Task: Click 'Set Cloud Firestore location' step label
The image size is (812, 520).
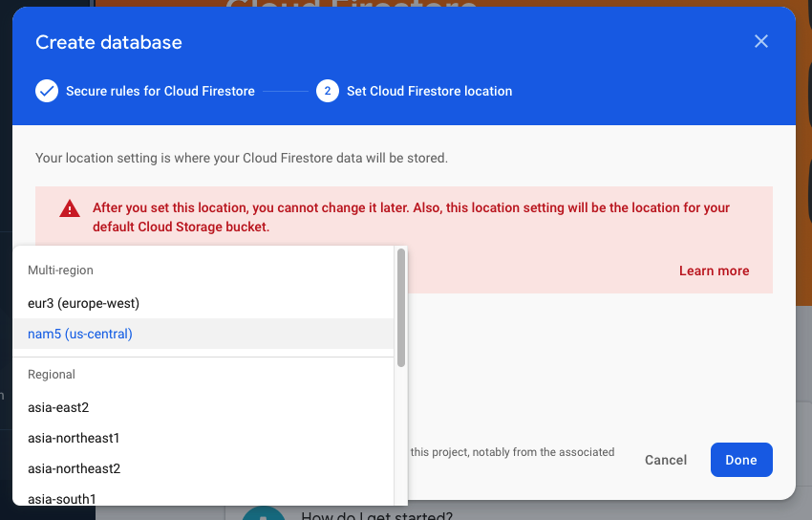Action: coord(429,91)
